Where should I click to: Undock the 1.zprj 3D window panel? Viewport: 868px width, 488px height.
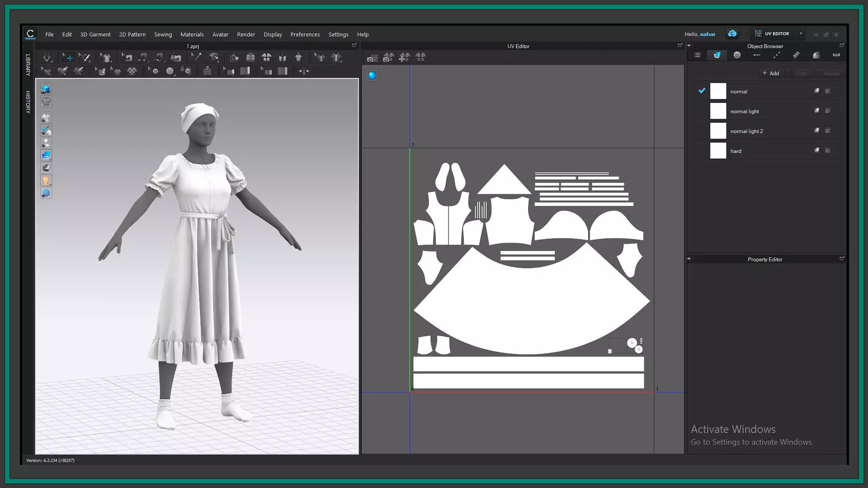(x=354, y=45)
